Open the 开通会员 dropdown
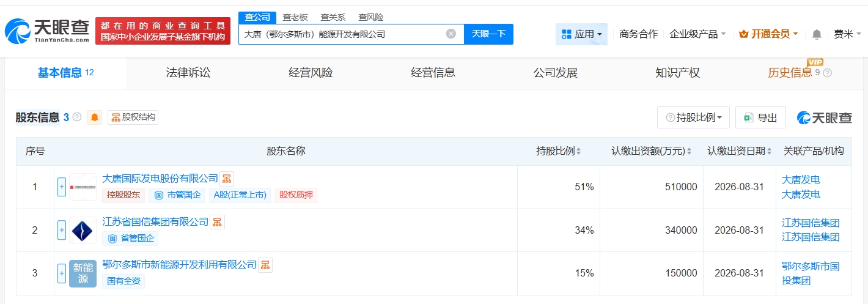This screenshot has height=304, width=868. pyautogui.click(x=768, y=34)
